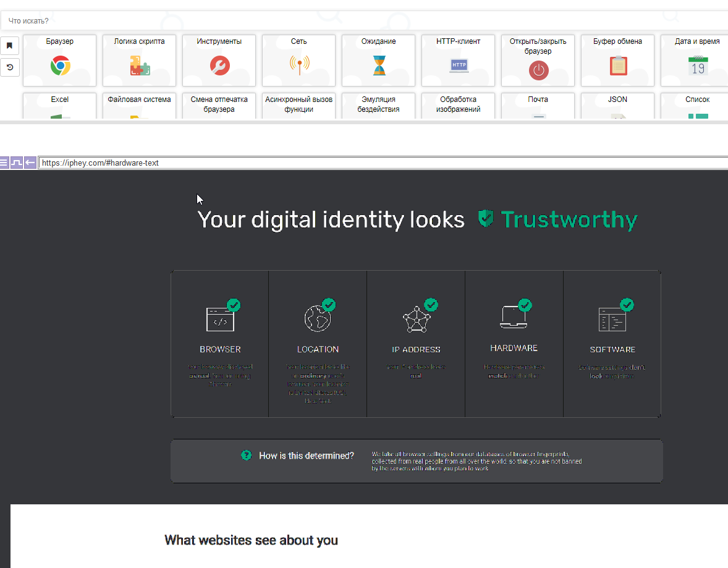Click the back arrow browser button
The width and height of the screenshot is (728, 568).
(x=30, y=163)
